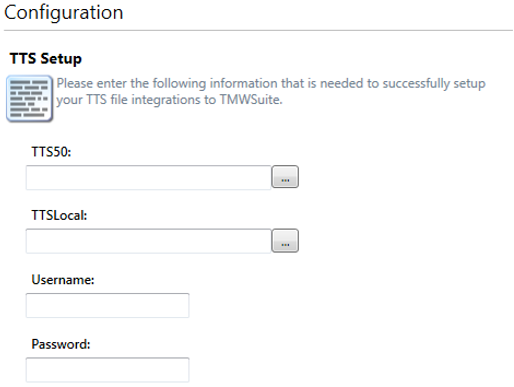Open the file browser for TTS50 path
This screenshot has width=514, height=387.
point(285,177)
